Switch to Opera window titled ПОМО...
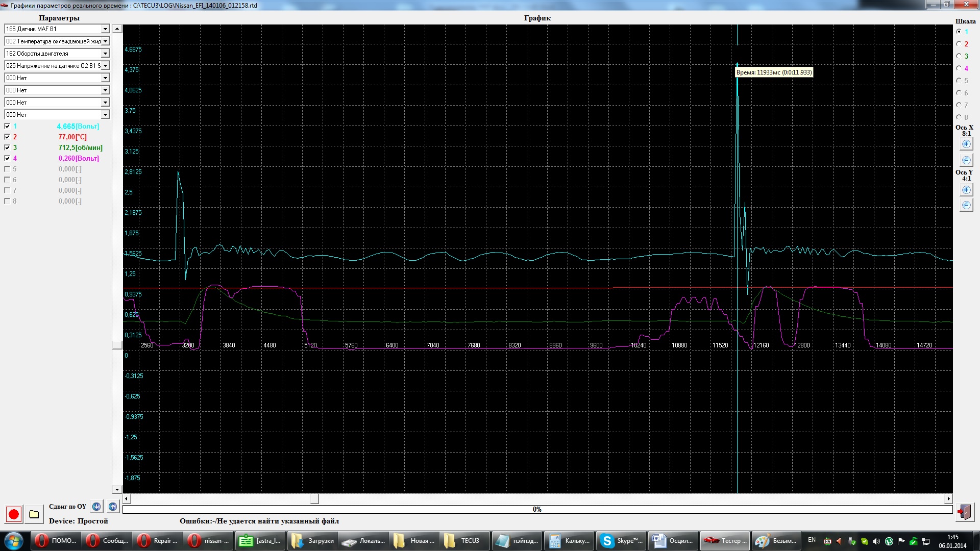This screenshot has width=980, height=551. (56, 541)
